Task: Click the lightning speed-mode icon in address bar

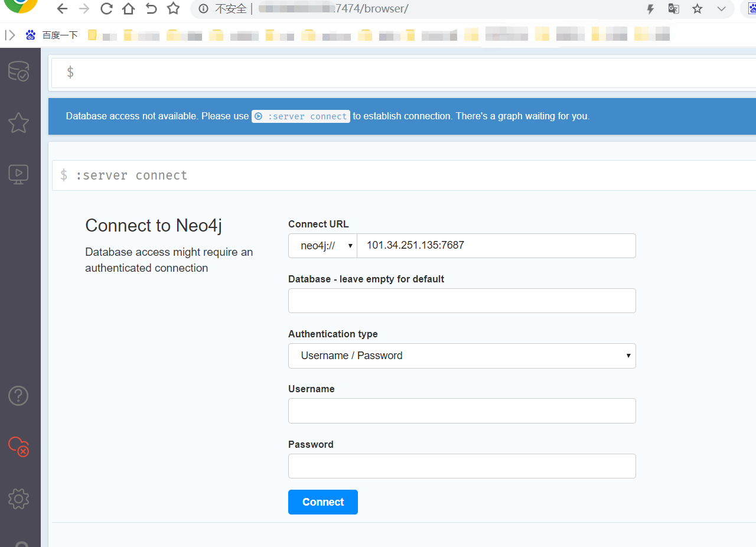Action: (x=651, y=9)
